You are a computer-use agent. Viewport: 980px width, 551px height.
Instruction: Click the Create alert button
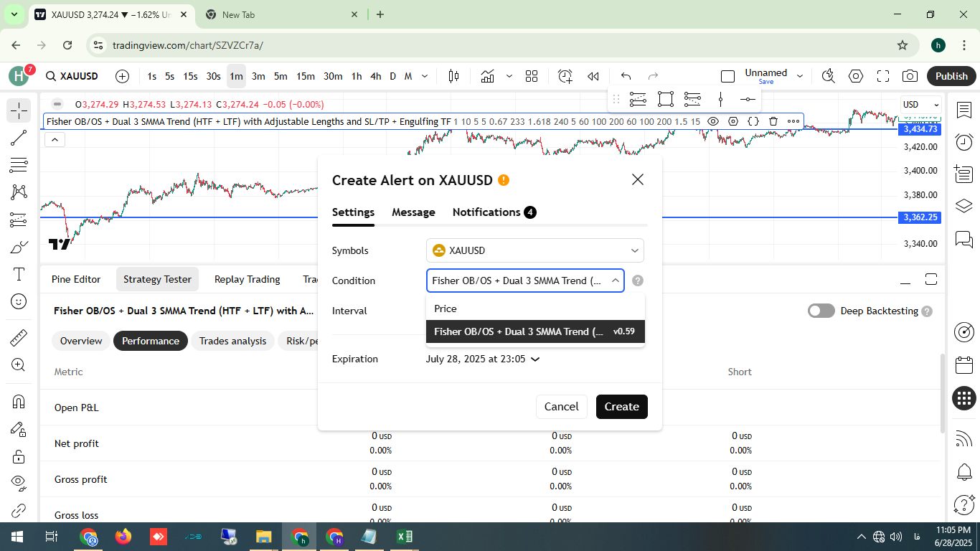pyautogui.click(x=622, y=407)
